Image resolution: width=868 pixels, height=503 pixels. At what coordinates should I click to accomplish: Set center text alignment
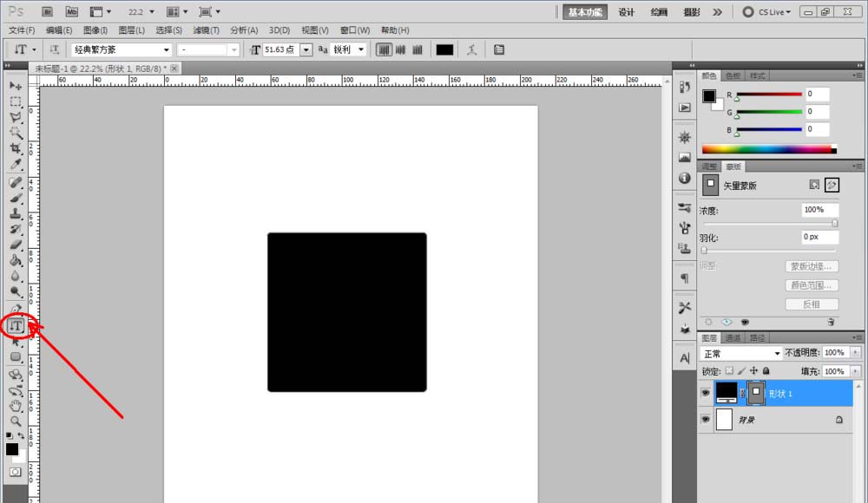(401, 49)
